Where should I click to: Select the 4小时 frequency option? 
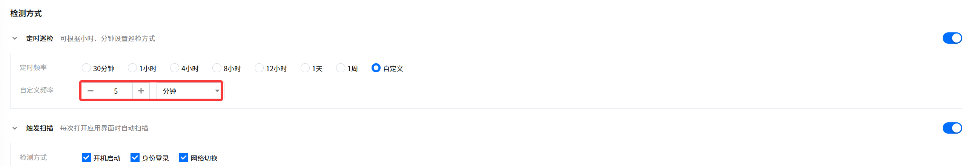[x=175, y=68]
